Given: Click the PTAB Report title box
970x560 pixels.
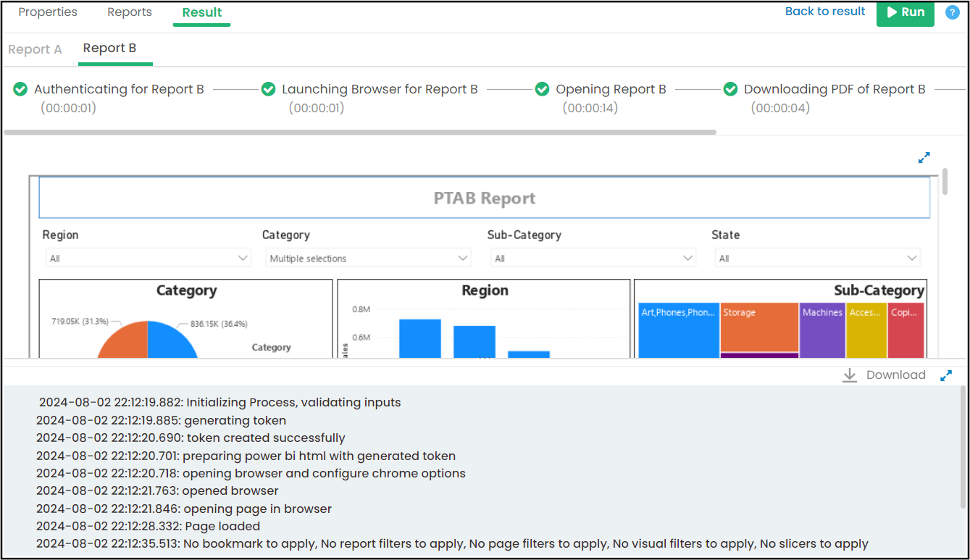Looking at the screenshot, I should point(484,198).
